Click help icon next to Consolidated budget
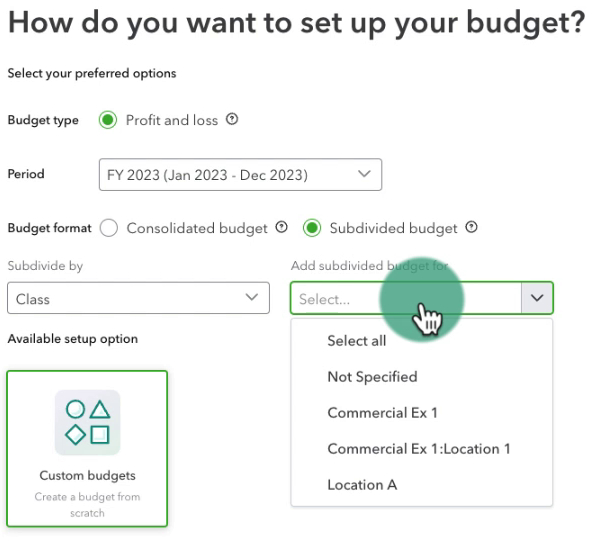Screen dimensions: 592x544 point(281,227)
